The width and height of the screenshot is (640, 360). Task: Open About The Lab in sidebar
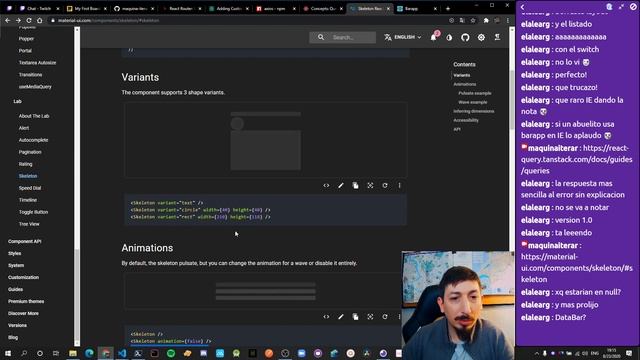click(x=34, y=116)
